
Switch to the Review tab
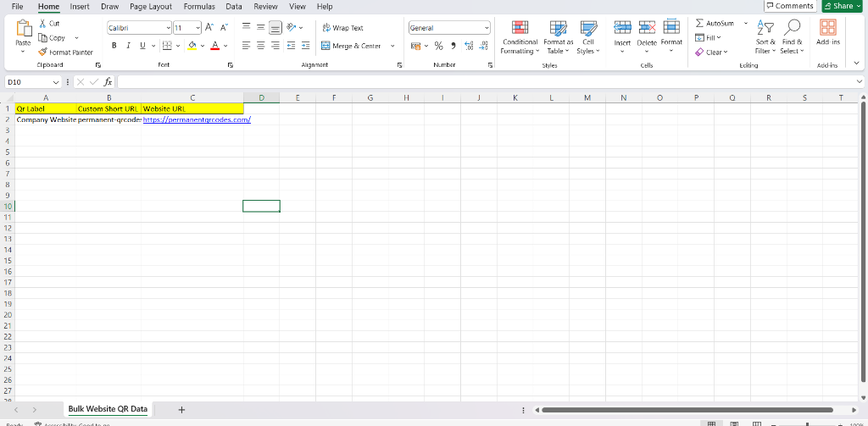265,7
